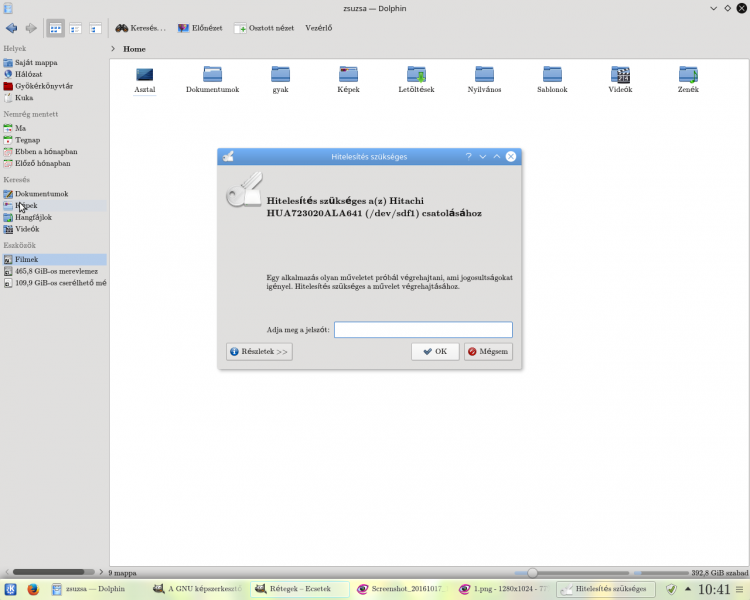Open the KDE application launcher
Image resolution: width=750 pixels, height=600 pixels.
click(x=11, y=589)
